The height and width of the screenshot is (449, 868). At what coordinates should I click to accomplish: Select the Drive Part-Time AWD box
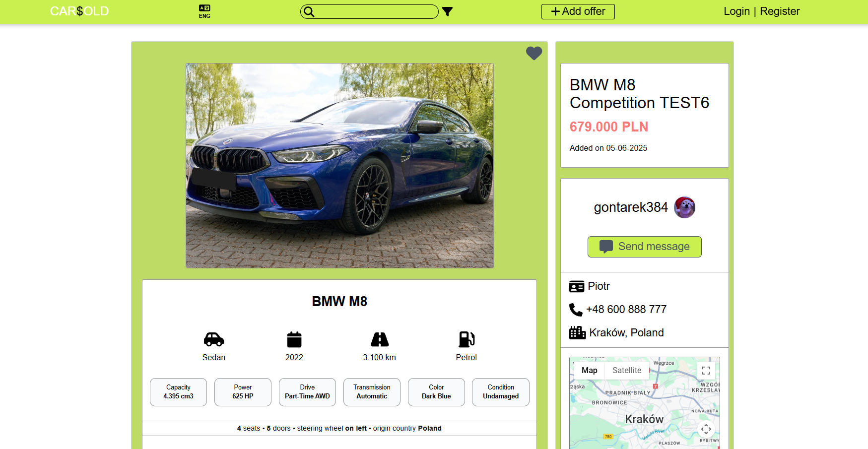click(307, 392)
